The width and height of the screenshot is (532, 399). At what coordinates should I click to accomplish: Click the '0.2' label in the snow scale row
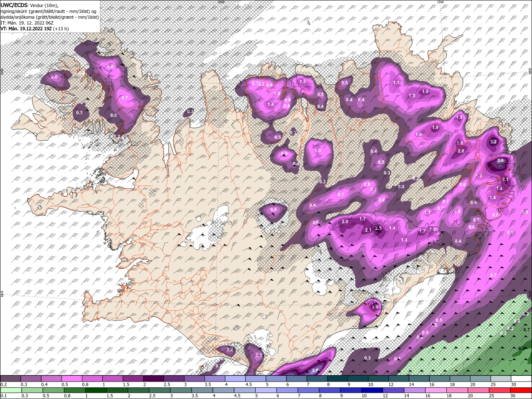point(3,384)
